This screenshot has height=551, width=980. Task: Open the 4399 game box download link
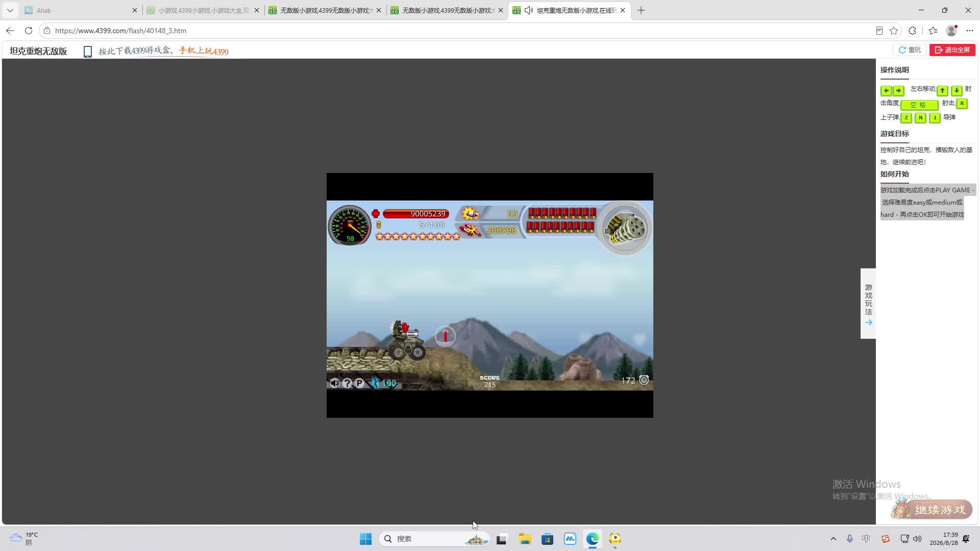point(163,51)
